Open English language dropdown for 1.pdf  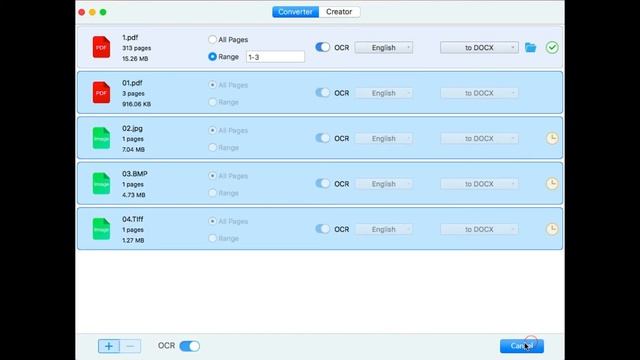coord(384,48)
